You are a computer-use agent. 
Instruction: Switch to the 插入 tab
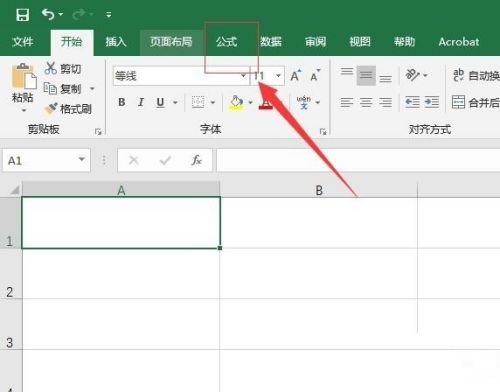tap(116, 42)
